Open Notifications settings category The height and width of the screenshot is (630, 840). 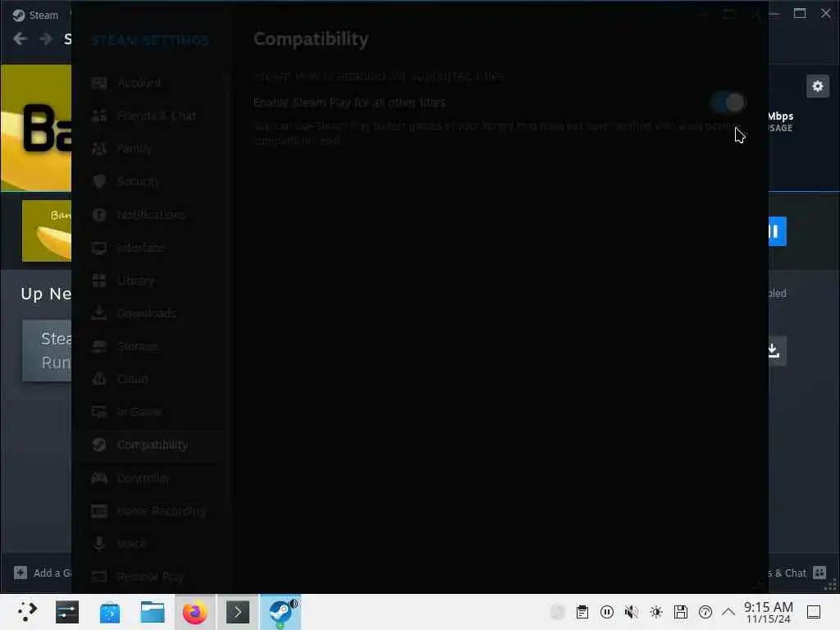[151, 215]
